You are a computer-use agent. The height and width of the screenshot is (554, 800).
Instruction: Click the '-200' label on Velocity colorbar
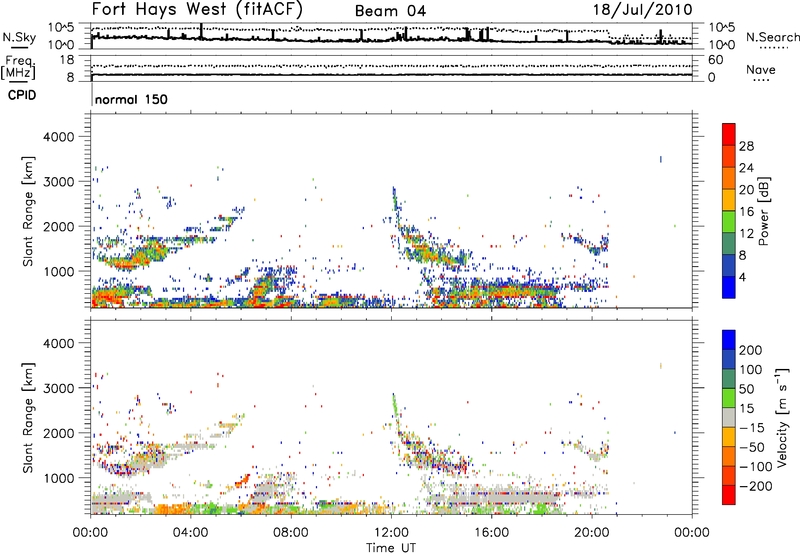(756, 486)
